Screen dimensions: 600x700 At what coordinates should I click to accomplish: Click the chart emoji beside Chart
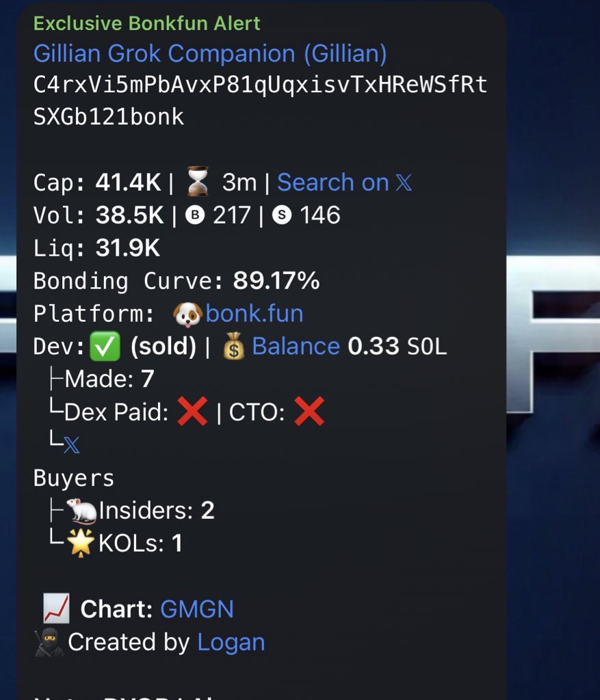coord(56,608)
